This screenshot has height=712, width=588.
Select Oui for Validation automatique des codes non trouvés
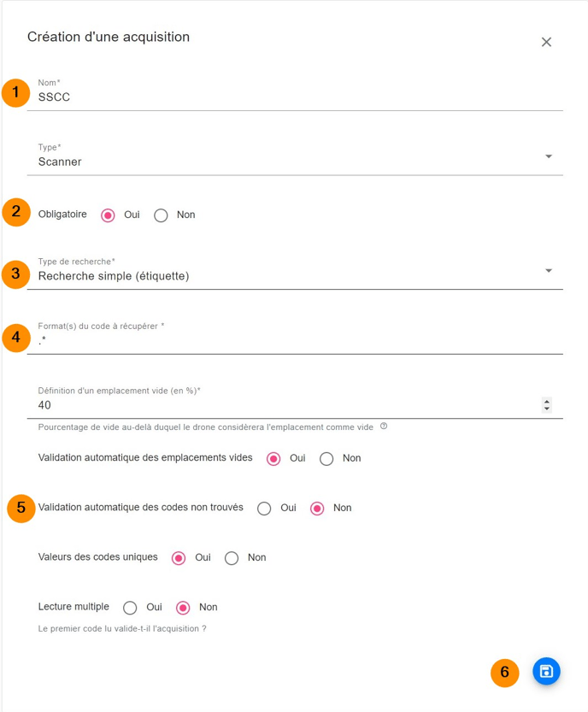pyautogui.click(x=264, y=509)
